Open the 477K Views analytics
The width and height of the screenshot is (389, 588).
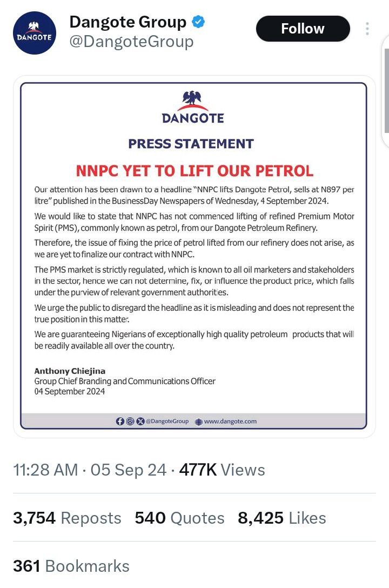click(222, 470)
